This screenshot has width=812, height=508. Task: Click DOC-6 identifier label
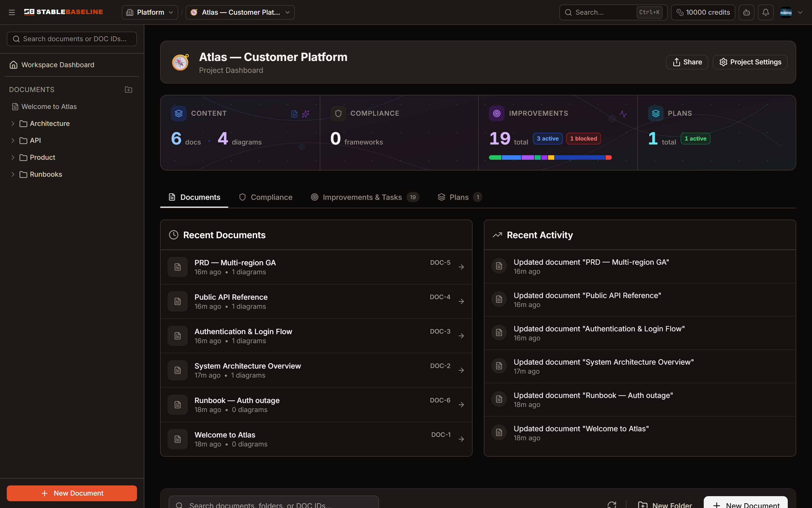(x=440, y=400)
